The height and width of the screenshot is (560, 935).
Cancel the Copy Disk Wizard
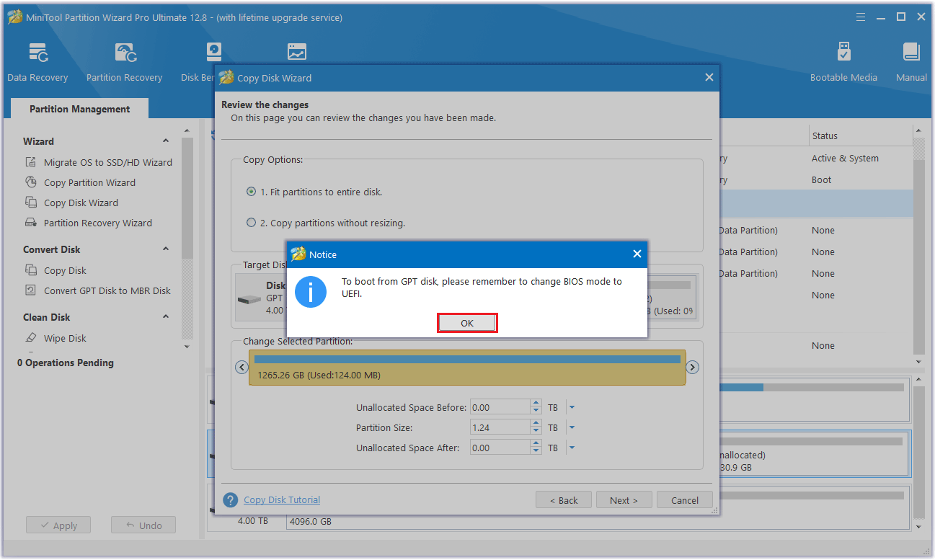(x=685, y=500)
